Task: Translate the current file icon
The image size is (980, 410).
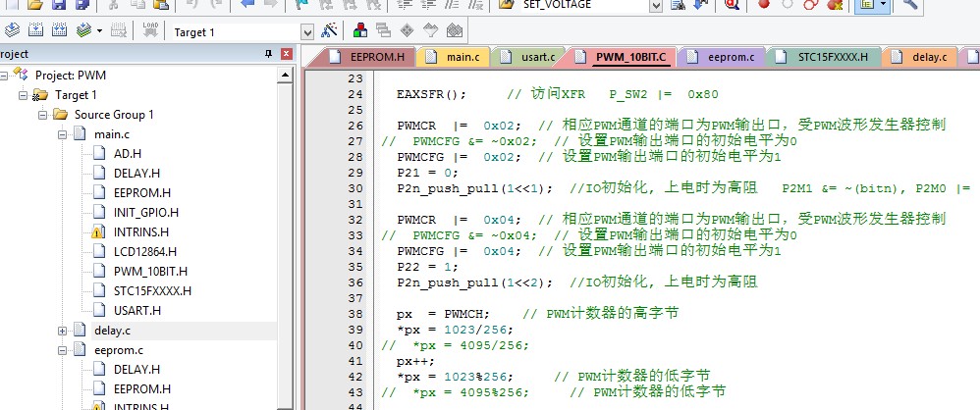Action: tap(13, 30)
